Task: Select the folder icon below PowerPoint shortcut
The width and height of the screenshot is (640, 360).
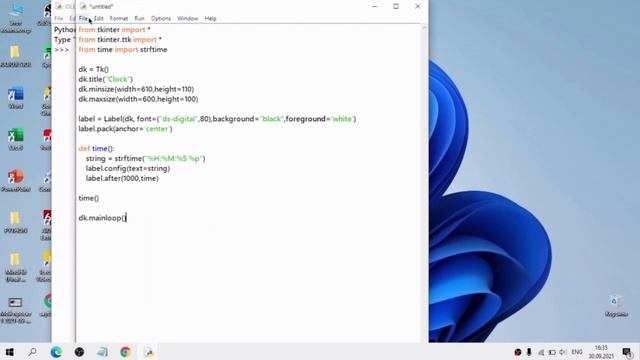Action: pos(16,222)
